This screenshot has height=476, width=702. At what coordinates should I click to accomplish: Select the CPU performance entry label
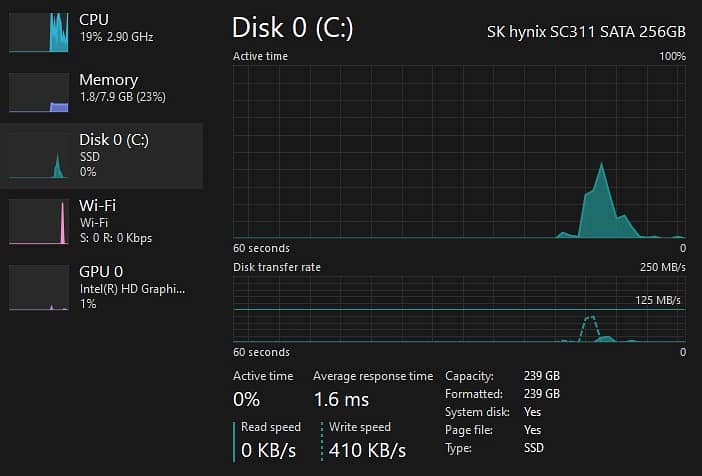94,20
